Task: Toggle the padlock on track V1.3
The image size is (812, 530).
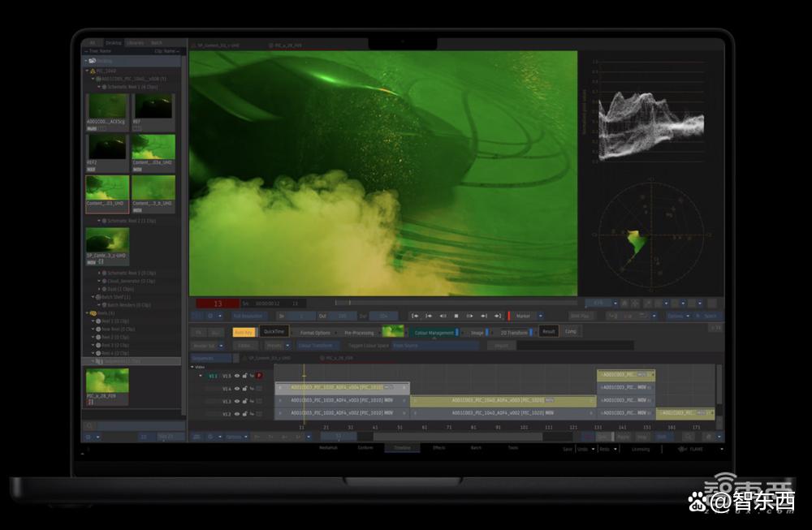Action: 244,401
